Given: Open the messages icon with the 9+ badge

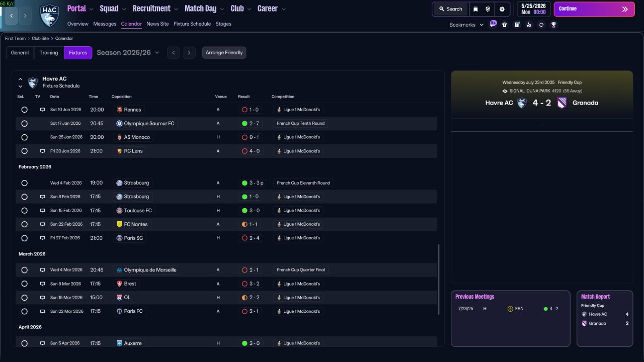Looking at the screenshot, I should coord(493,24).
